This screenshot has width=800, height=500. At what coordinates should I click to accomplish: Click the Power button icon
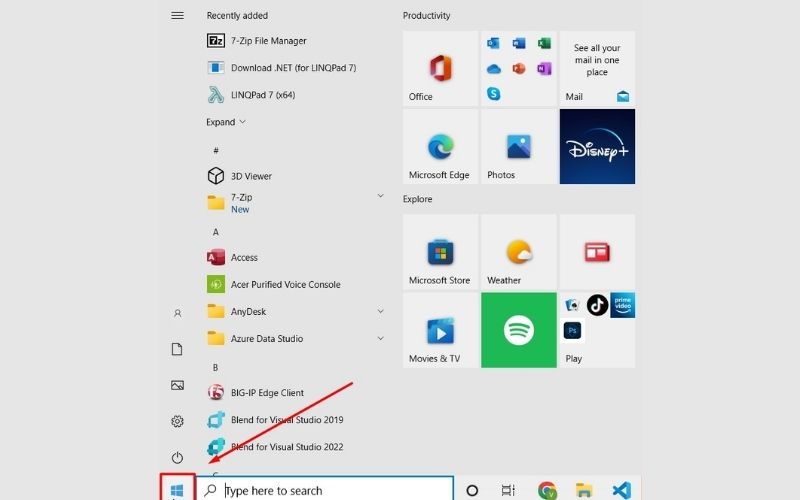coord(177,458)
